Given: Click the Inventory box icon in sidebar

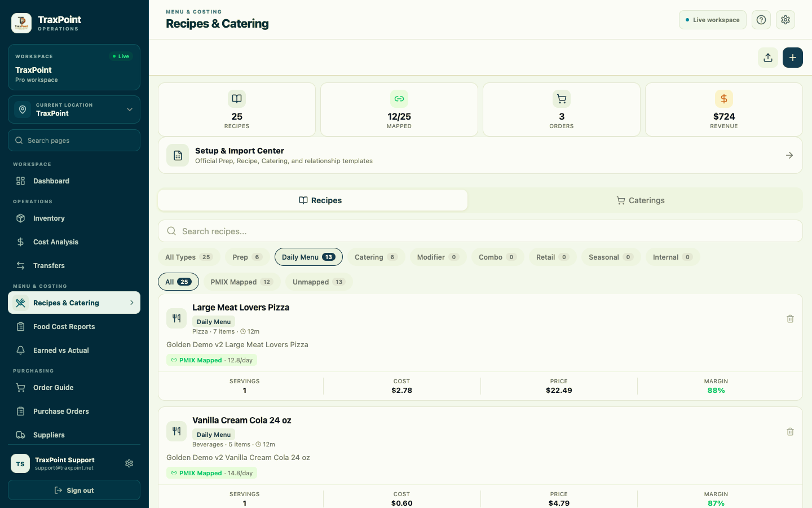Looking at the screenshot, I should point(21,218).
